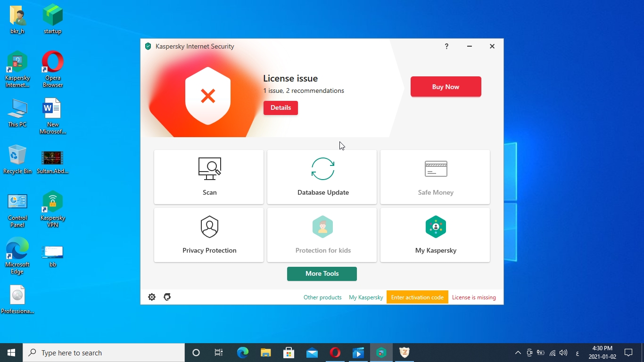Viewport: 644px width, 362px height.
Task: Open Mail app from taskbar
Action: pyautogui.click(x=312, y=353)
